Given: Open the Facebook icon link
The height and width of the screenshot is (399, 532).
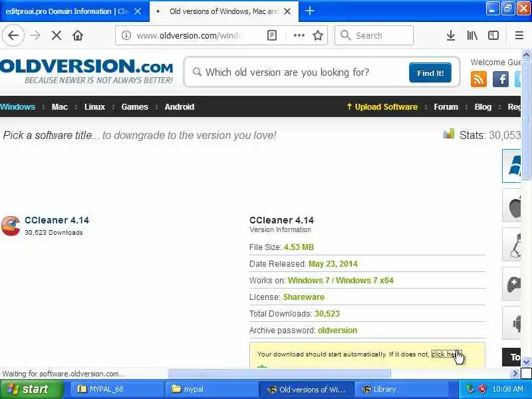Looking at the screenshot, I should [501, 79].
